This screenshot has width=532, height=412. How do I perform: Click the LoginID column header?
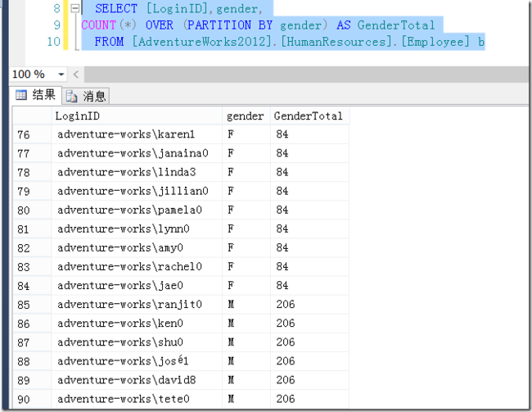[137, 115]
